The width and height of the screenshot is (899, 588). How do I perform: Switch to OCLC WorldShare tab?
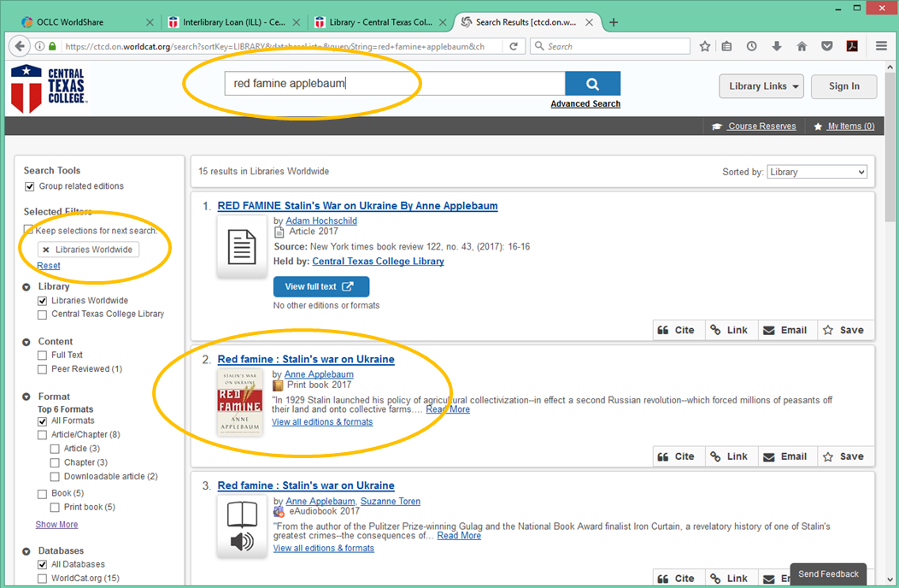86,22
